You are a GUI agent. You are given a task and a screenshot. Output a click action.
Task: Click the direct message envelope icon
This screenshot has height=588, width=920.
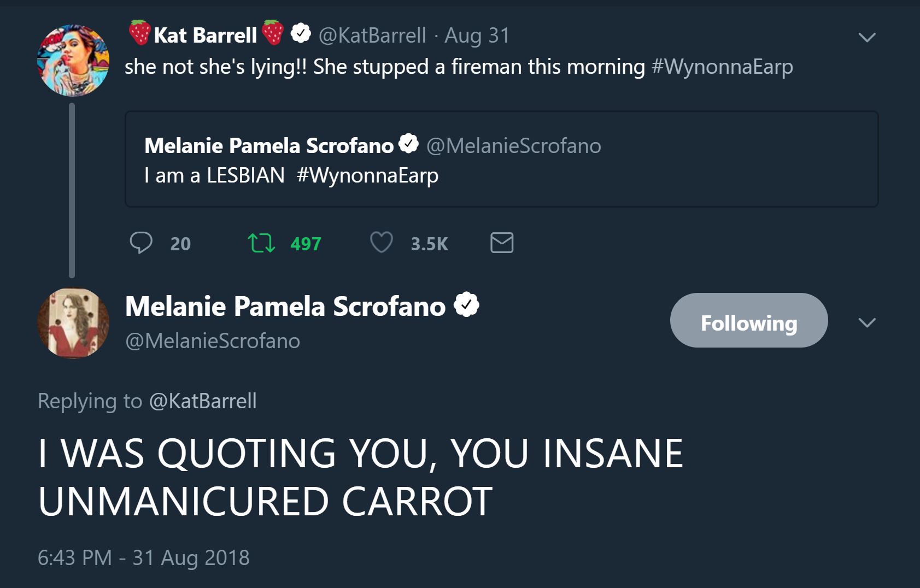501,243
